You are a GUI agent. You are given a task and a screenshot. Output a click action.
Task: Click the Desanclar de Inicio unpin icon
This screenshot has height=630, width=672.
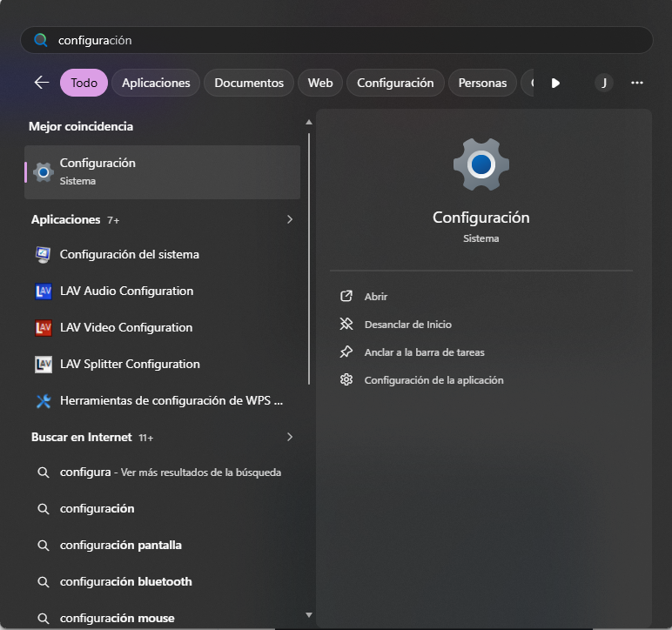pyautogui.click(x=346, y=325)
